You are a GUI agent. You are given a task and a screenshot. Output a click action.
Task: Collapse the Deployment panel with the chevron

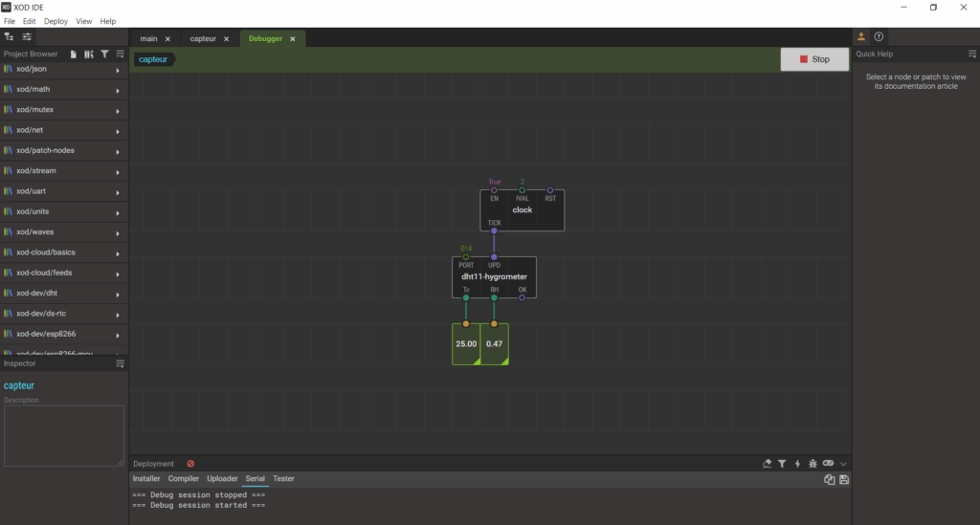click(x=843, y=464)
